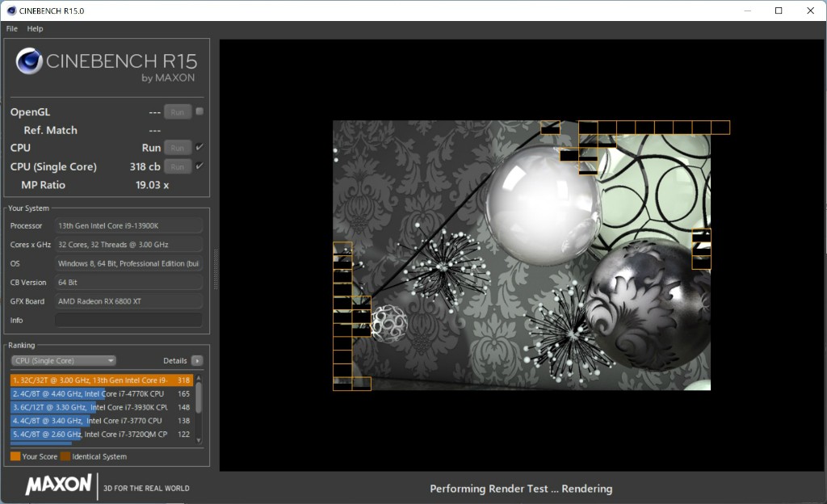
Task: Click the Info text field
Action: (128, 320)
